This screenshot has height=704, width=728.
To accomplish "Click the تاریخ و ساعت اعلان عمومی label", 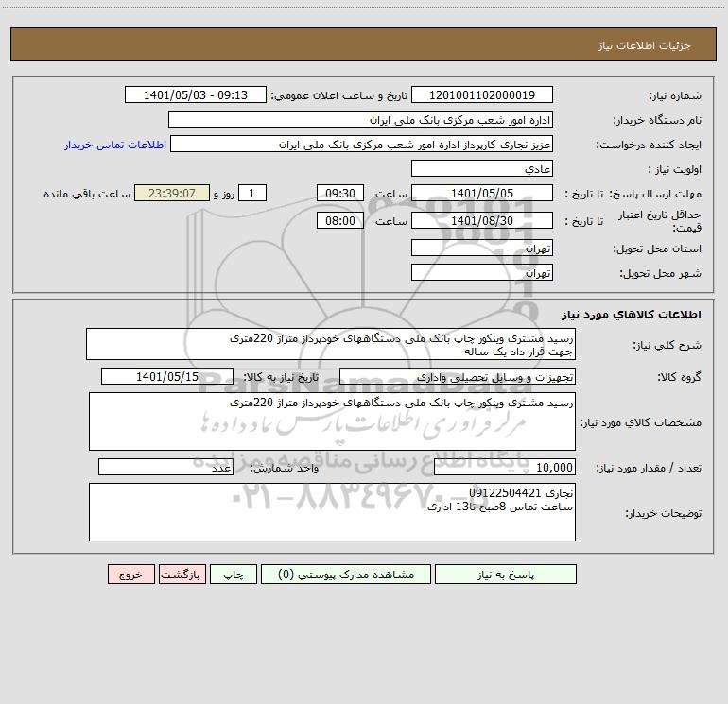I will 339,95.
